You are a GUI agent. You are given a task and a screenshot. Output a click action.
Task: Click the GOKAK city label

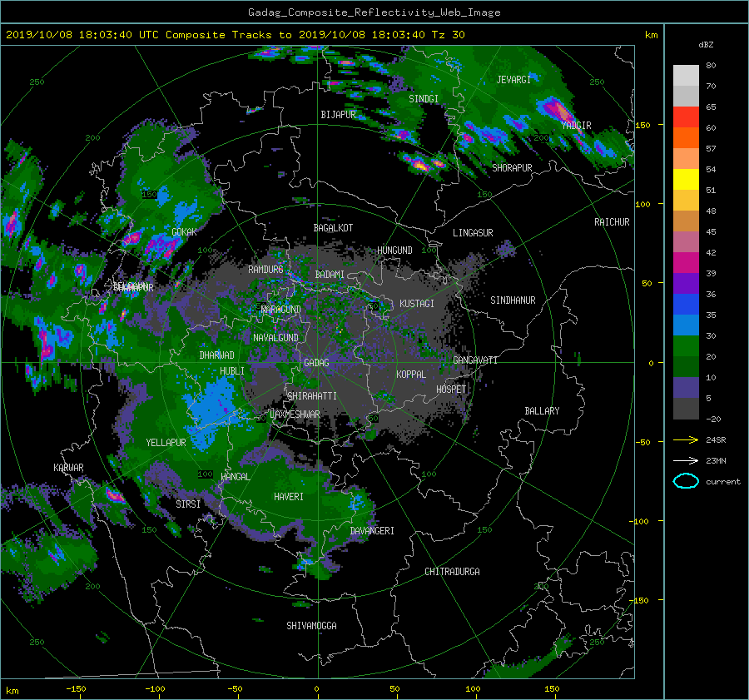185,232
